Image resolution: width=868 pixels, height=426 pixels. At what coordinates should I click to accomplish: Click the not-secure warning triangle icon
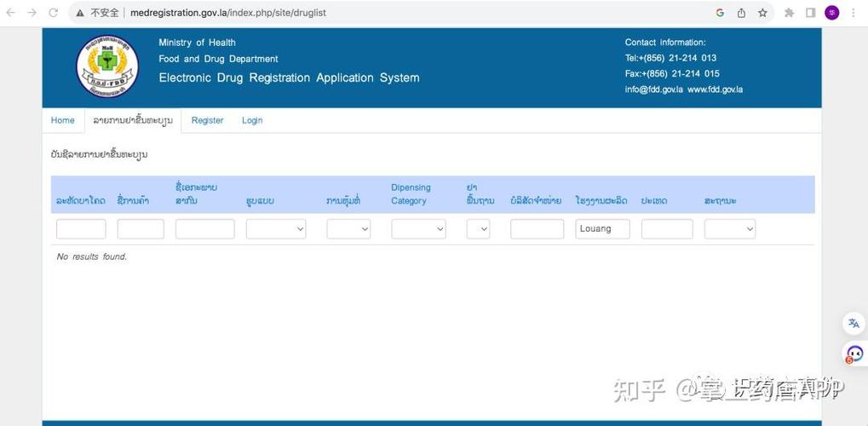(x=80, y=13)
